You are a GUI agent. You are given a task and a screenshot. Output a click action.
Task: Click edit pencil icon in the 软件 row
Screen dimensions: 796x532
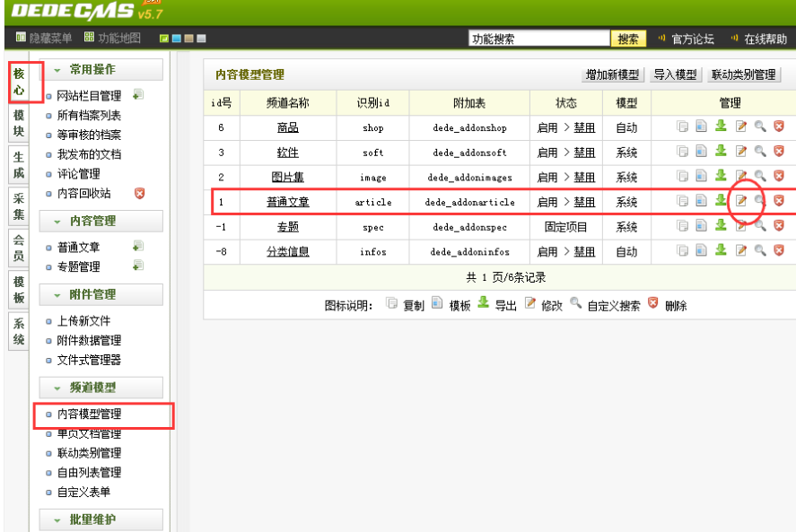(x=741, y=151)
